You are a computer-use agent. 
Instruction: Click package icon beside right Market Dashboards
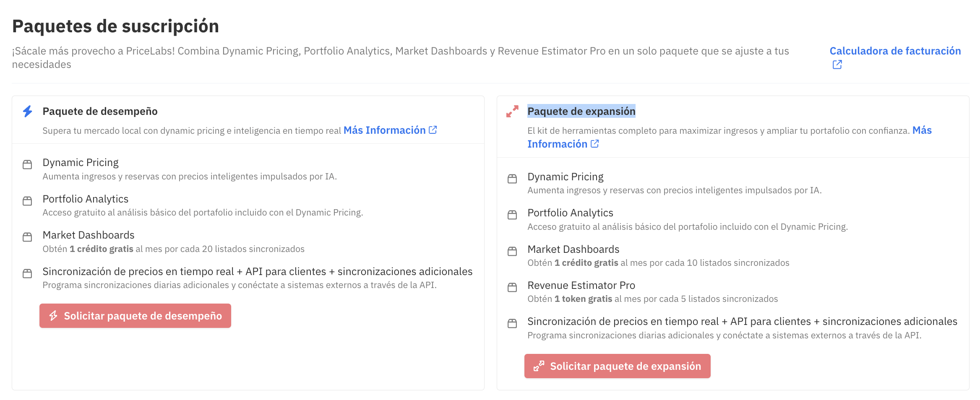click(x=512, y=251)
